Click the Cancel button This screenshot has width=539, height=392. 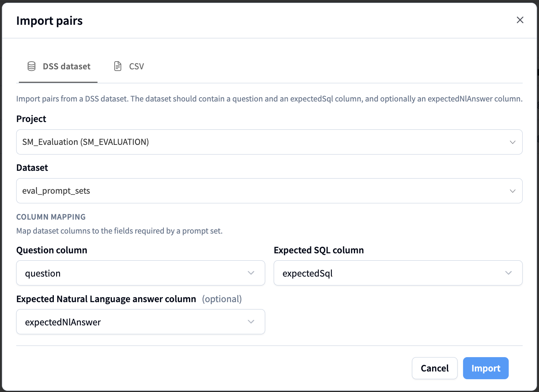pos(434,368)
